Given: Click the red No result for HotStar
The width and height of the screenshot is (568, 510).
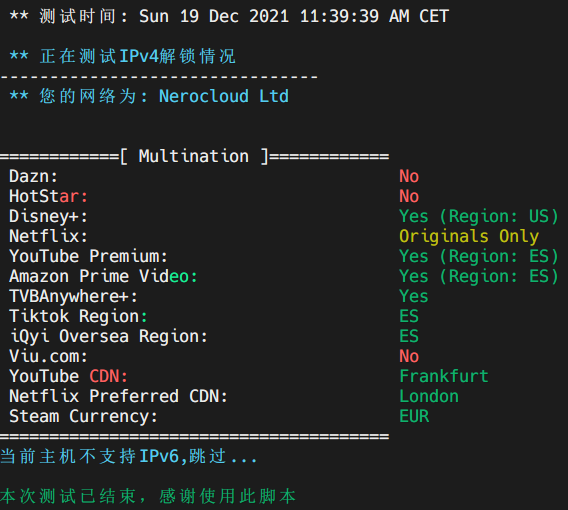Looking at the screenshot, I should tap(409, 196).
